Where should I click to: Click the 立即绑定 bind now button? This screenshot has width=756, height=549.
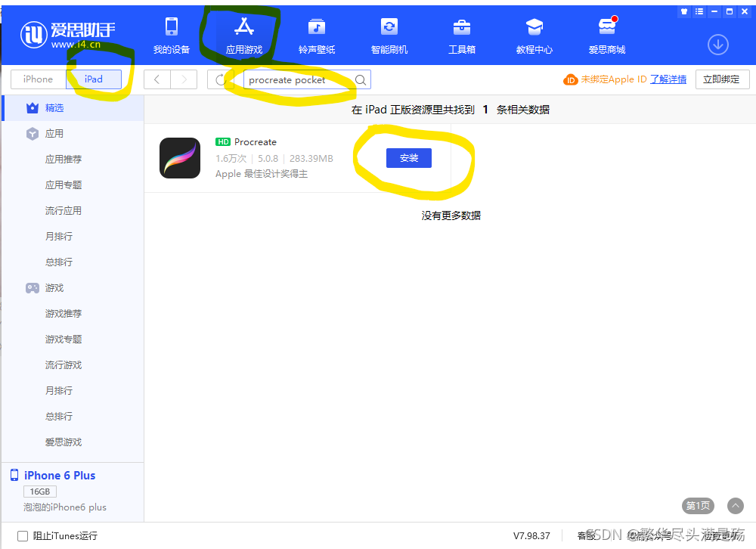(722, 79)
